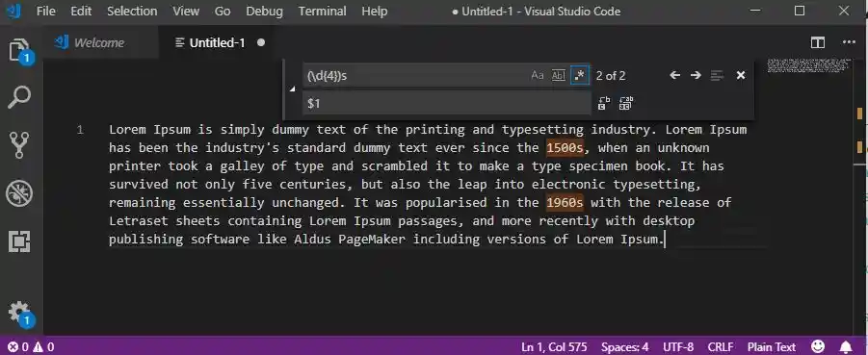Change file encoding via UTF-8

pos(677,347)
